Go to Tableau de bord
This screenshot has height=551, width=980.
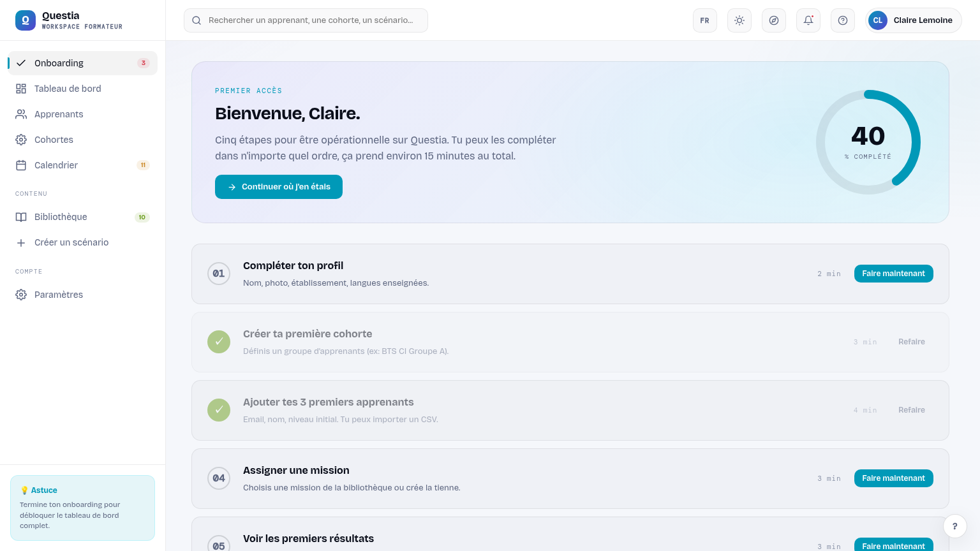pyautogui.click(x=82, y=89)
